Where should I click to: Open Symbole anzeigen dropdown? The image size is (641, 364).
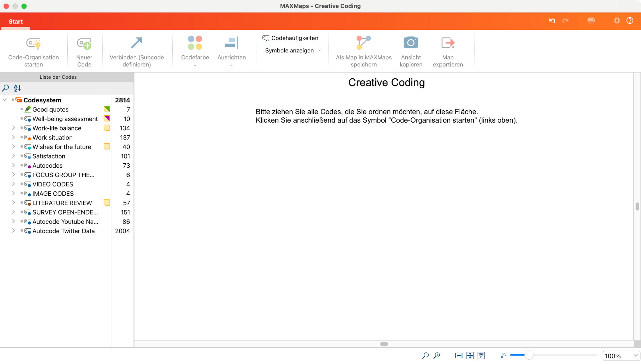[293, 51]
